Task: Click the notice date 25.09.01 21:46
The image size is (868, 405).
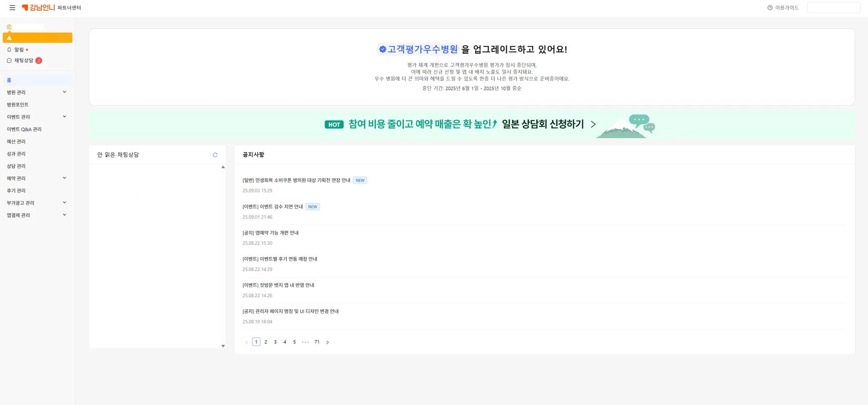Action: click(x=257, y=217)
